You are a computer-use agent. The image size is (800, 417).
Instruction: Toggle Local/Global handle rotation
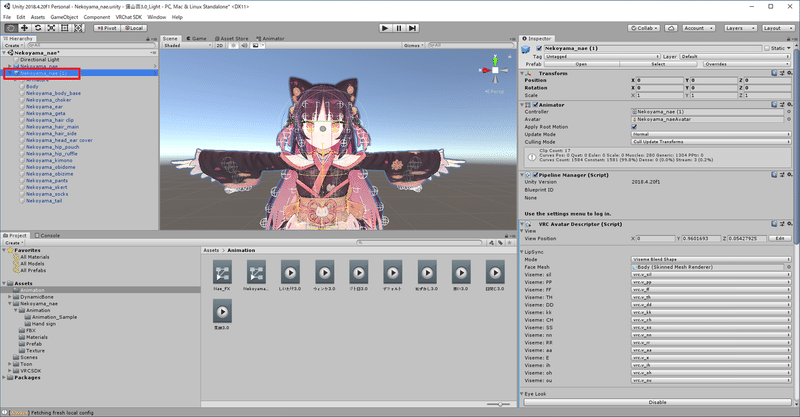click(134, 28)
